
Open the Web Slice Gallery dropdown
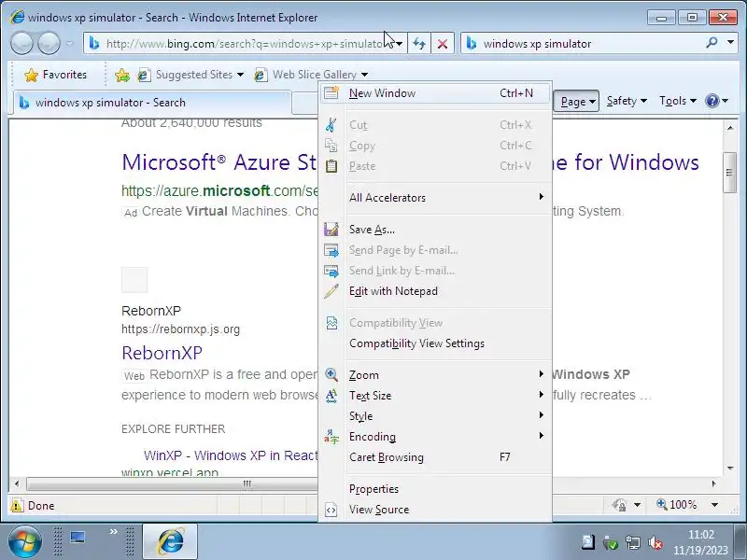pyautogui.click(x=364, y=75)
